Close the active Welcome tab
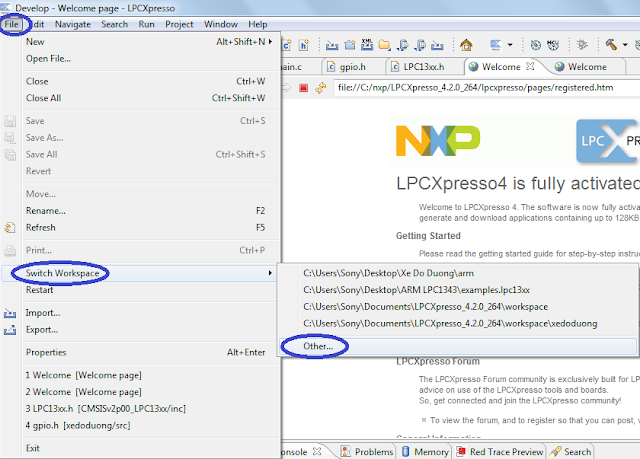The width and height of the screenshot is (640, 459). point(530,66)
